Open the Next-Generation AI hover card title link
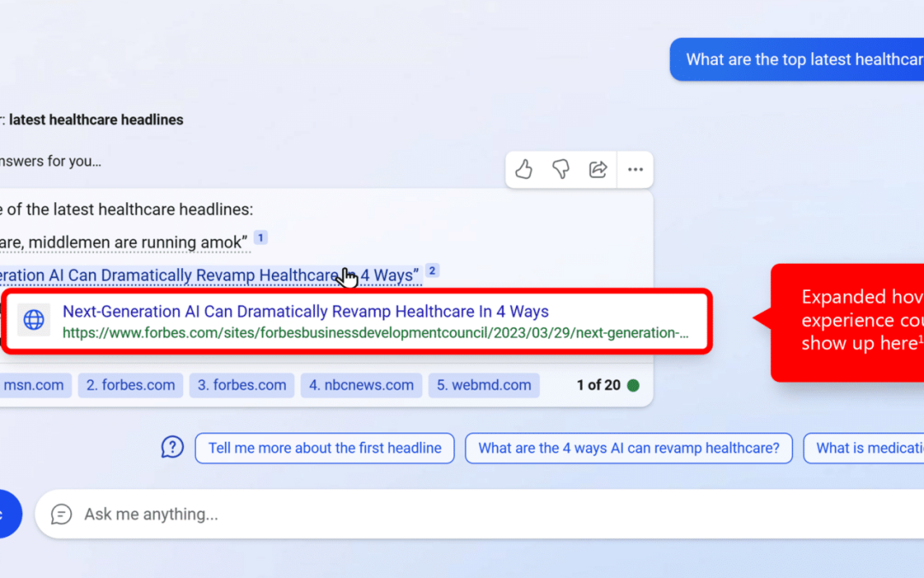Screen dimensions: 924x578 (x=305, y=312)
